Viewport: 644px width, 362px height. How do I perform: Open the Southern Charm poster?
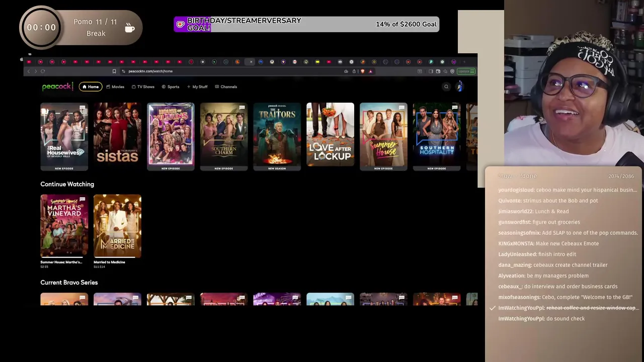(224, 136)
